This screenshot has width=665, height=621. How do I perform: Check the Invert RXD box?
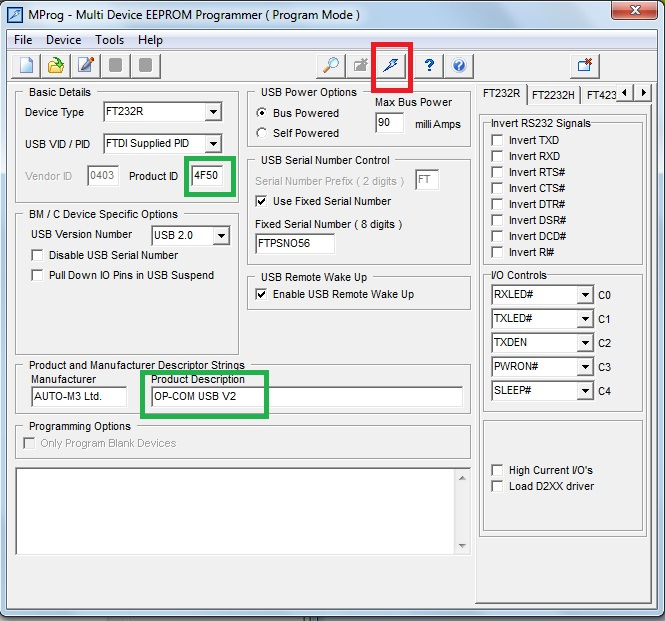click(497, 156)
